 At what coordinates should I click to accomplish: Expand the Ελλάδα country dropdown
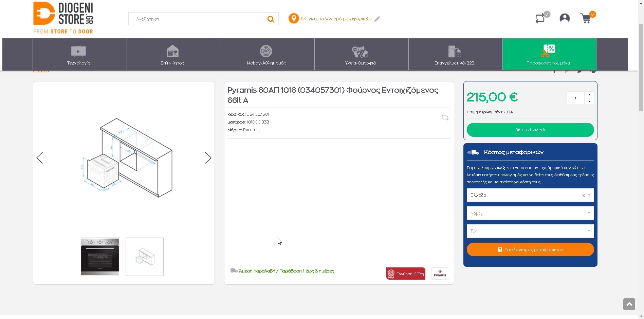[530, 195]
